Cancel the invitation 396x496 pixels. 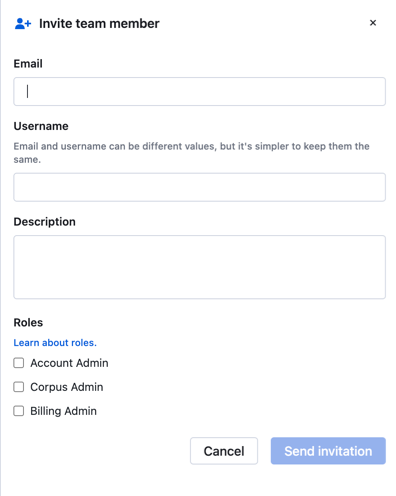click(224, 451)
